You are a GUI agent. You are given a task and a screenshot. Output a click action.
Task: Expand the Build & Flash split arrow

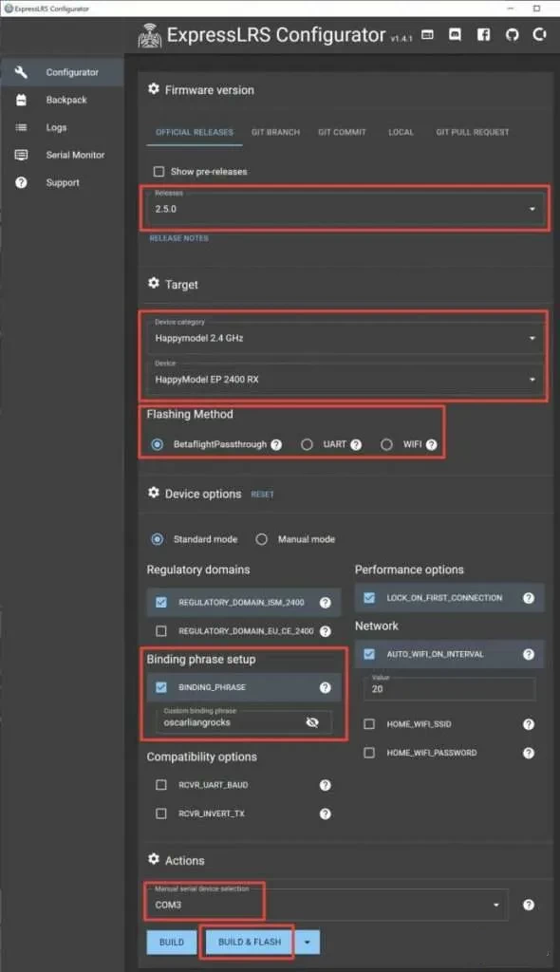307,943
